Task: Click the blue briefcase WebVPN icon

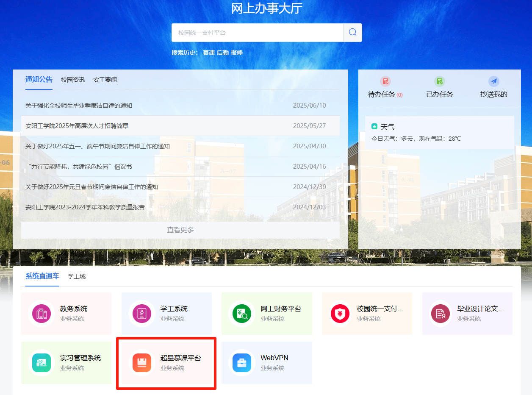Action: click(x=242, y=363)
